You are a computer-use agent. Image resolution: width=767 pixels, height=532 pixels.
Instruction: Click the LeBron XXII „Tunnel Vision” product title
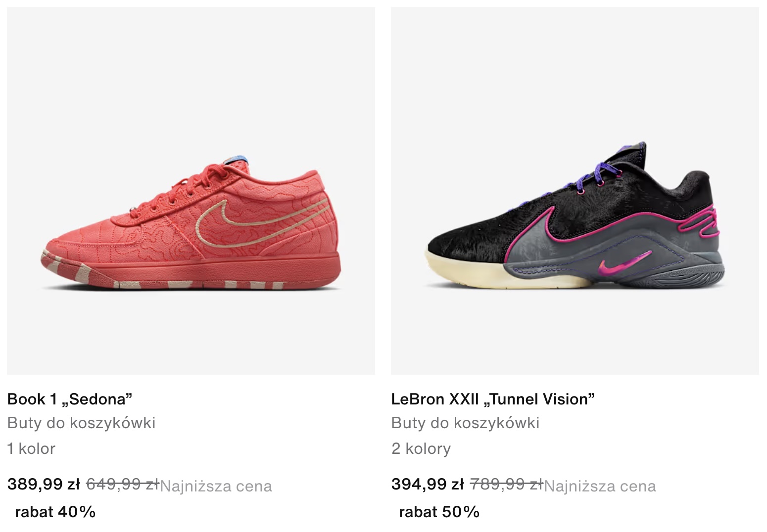(493, 399)
